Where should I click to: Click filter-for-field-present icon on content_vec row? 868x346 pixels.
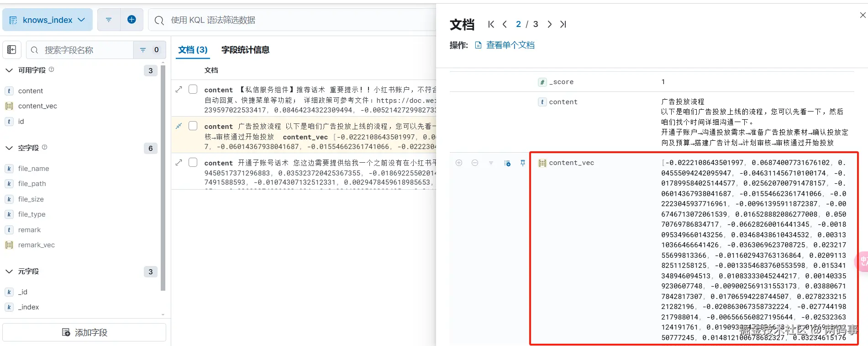[491, 163]
